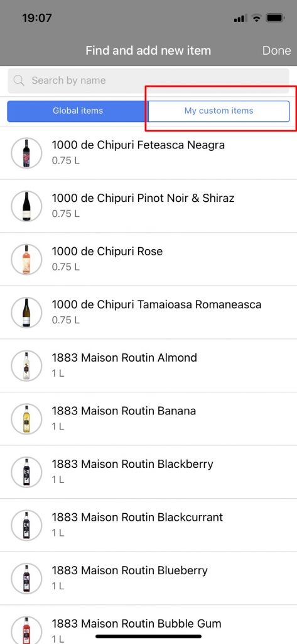This screenshot has width=297, height=644.
Task: Tap the Routin Almond bottle icon
Action: pyautogui.click(x=26, y=365)
